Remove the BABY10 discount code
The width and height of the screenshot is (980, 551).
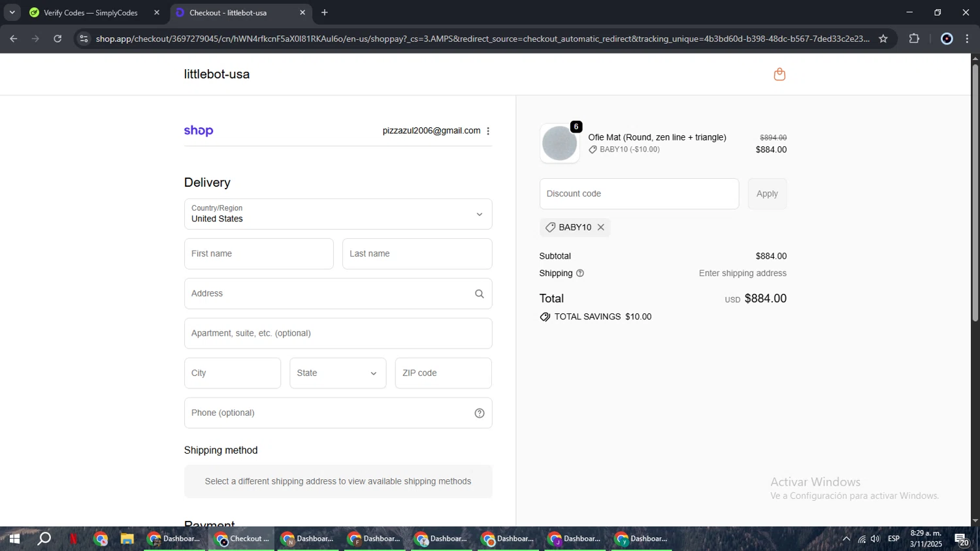(601, 227)
